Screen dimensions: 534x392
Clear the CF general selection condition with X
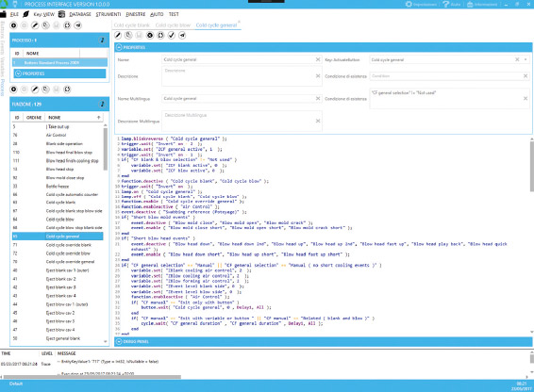526,98
